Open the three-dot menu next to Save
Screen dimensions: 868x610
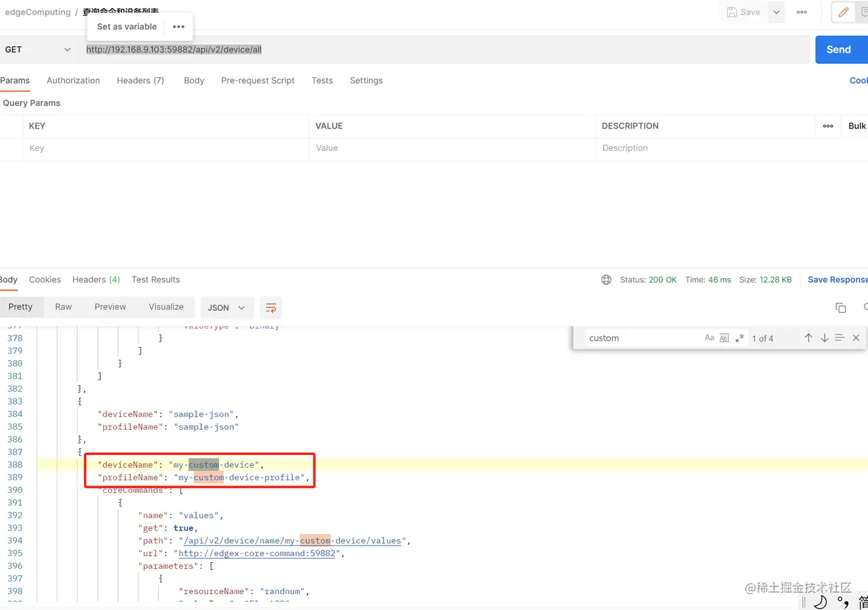click(801, 12)
